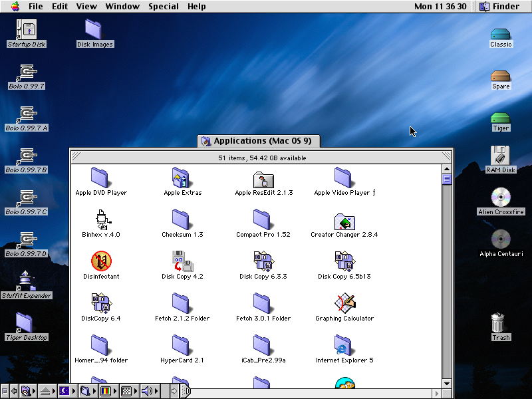Select the iCab_Pre2.99a folder

point(262,344)
